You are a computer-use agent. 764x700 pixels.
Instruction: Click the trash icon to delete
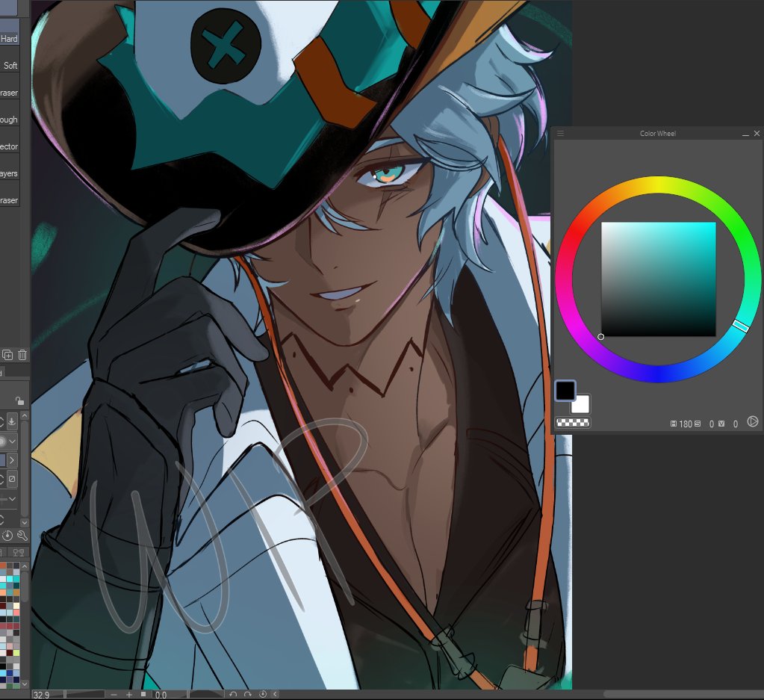[x=22, y=356]
